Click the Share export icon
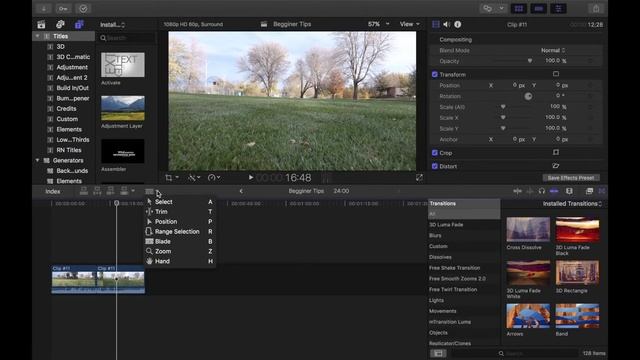This screenshot has width=640, height=360. coord(596,9)
